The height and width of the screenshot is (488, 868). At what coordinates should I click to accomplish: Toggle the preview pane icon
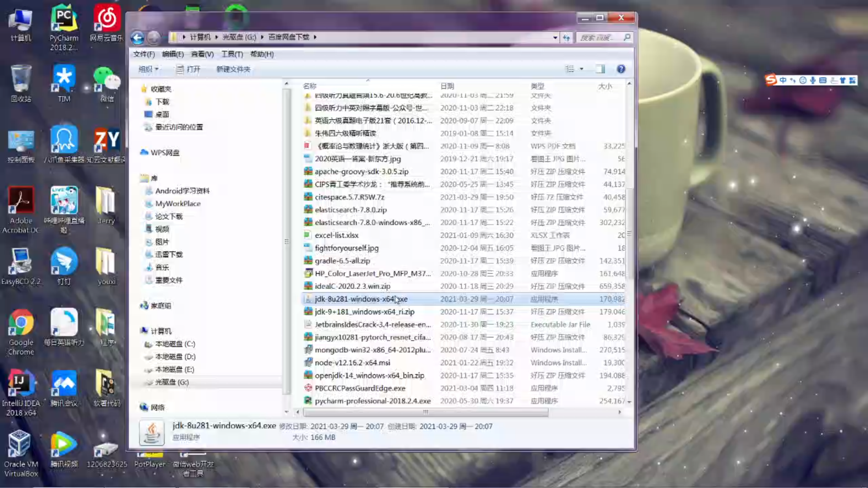[x=600, y=69]
